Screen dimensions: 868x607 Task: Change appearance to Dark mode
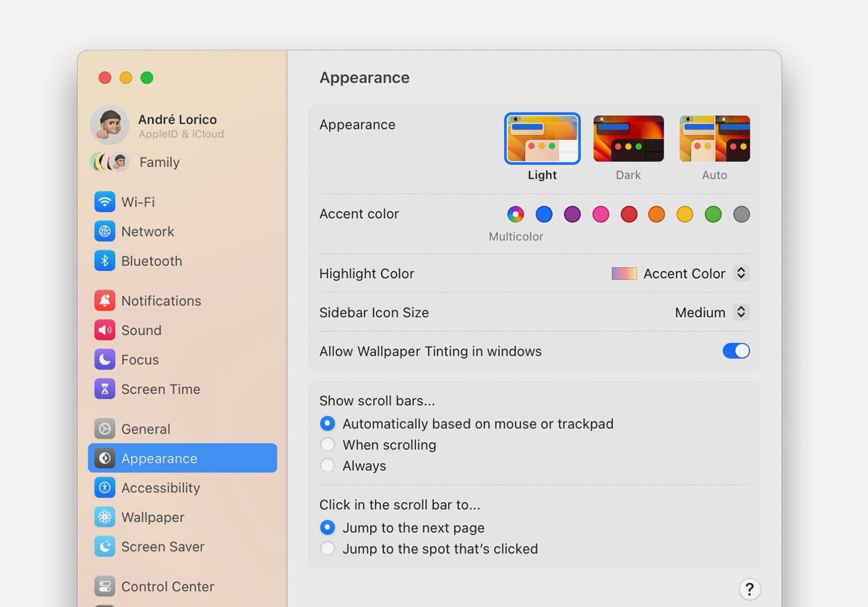628,138
